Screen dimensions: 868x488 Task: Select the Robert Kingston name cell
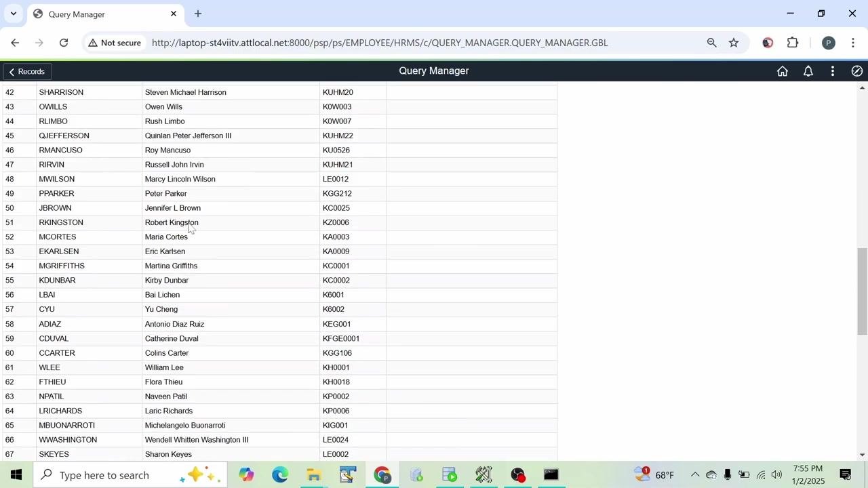click(231, 222)
